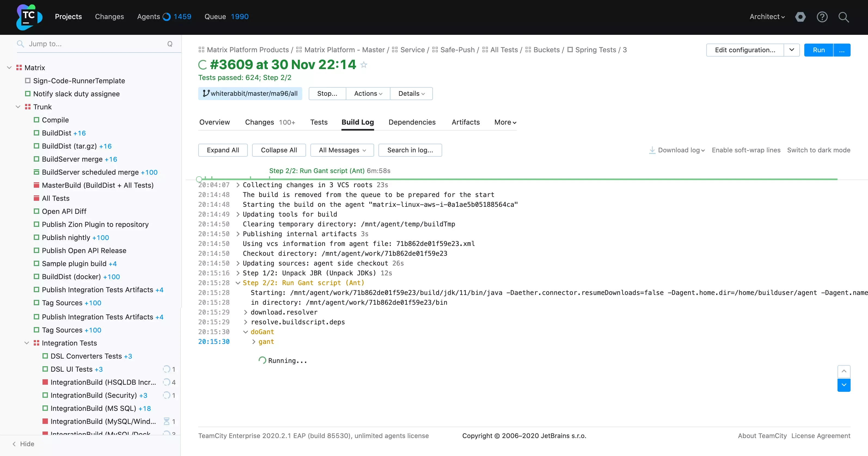Click the download log arrow icon
This screenshot has height=456, width=868.
coord(652,150)
